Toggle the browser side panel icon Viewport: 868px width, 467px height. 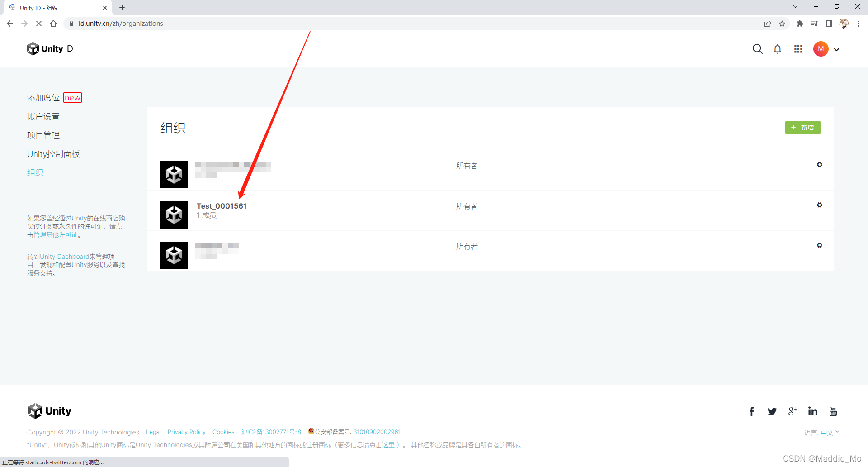829,24
